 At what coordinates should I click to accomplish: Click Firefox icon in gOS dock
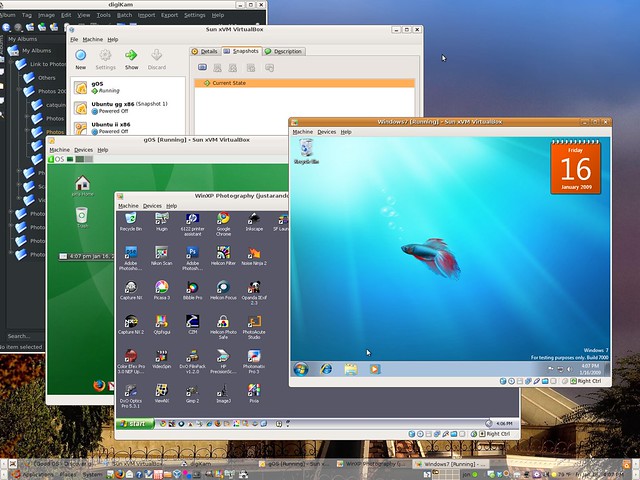[x=99, y=385]
